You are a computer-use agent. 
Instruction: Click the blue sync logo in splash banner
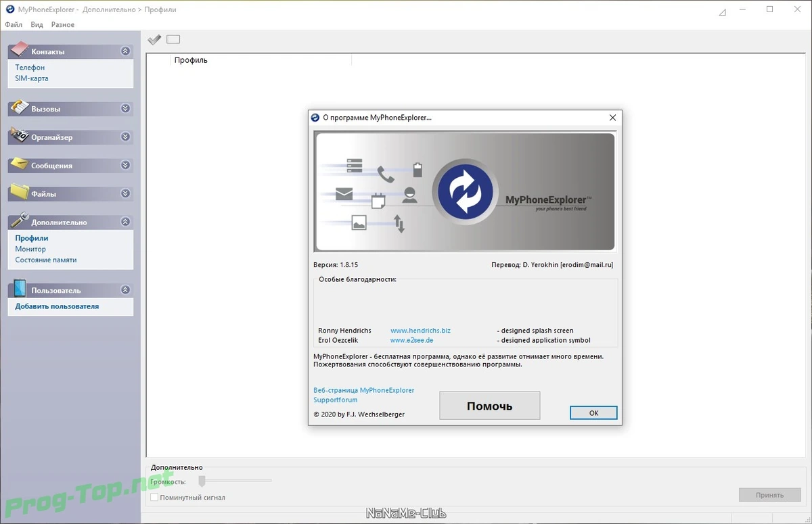click(466, 192)
